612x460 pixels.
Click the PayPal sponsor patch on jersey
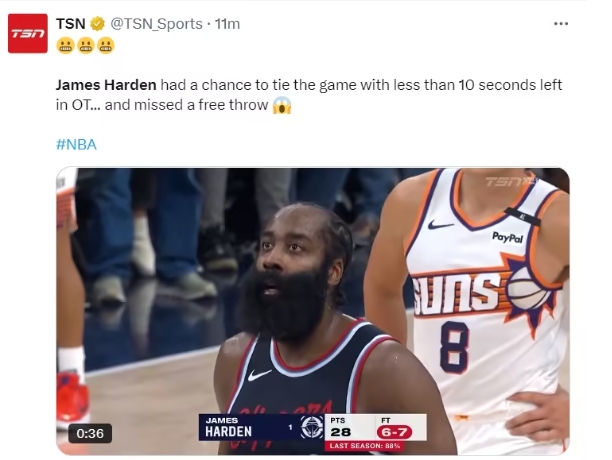click(507, 237)
